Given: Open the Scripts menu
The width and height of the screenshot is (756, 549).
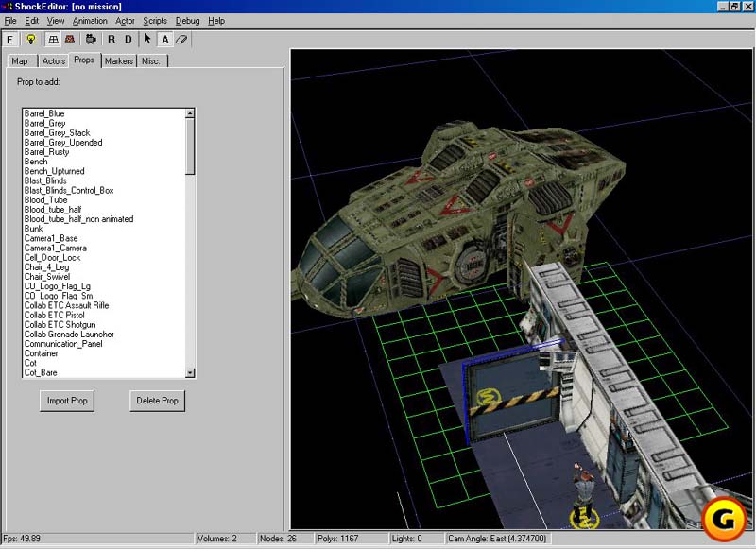Looking at the screenshot, I should coord(155,21).
